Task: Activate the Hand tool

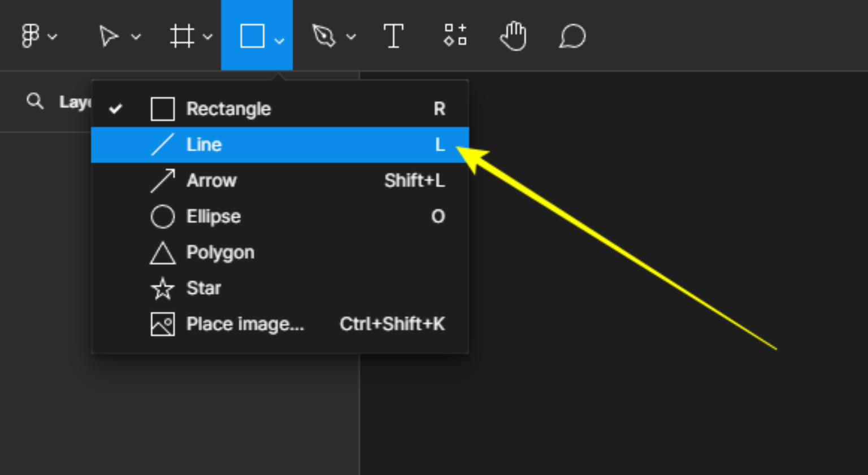Action: click(513, 36)
